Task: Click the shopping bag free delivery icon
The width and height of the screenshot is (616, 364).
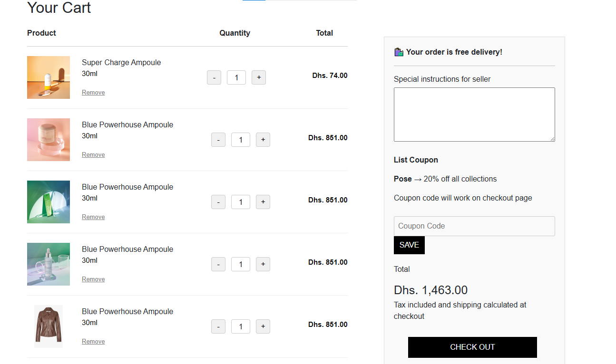Action: [399, 52]
